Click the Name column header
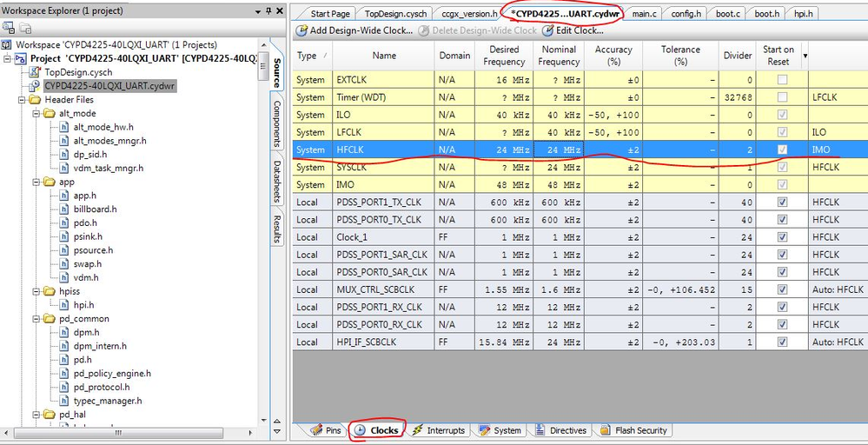The width and height of the screenshot is (868, 445). [384, 56]
